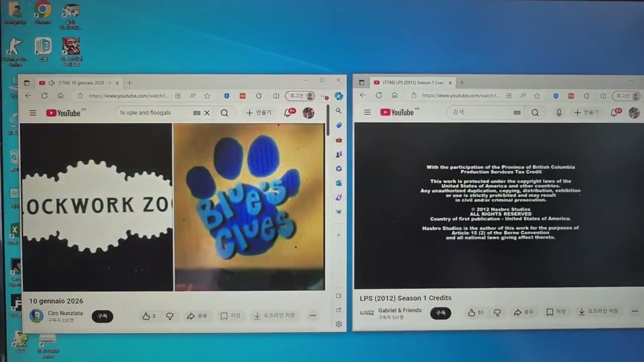Viewport: 644px width, 362px height.
Task: Select the '10 gennaio 2026' browser tab
Action: click(78, 83)
